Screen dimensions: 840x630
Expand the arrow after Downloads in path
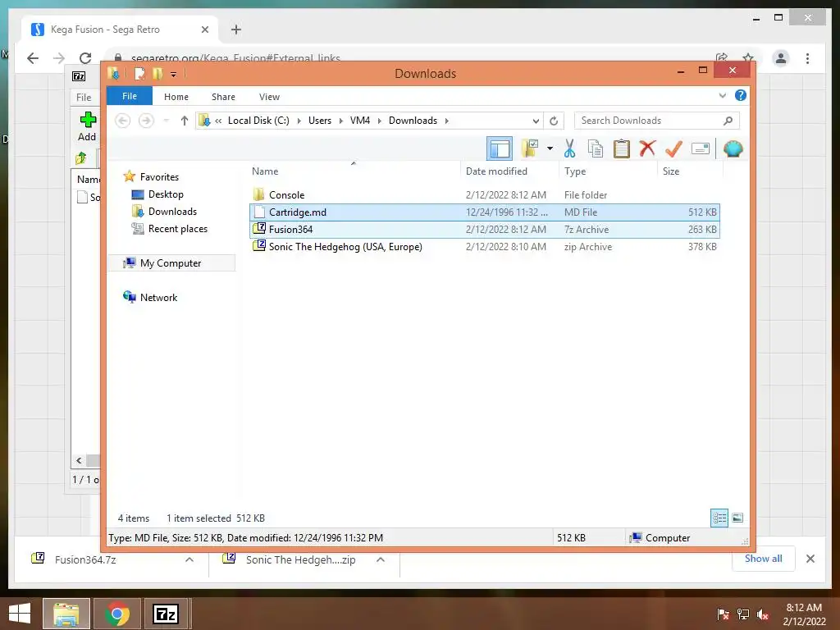(446, 121)
